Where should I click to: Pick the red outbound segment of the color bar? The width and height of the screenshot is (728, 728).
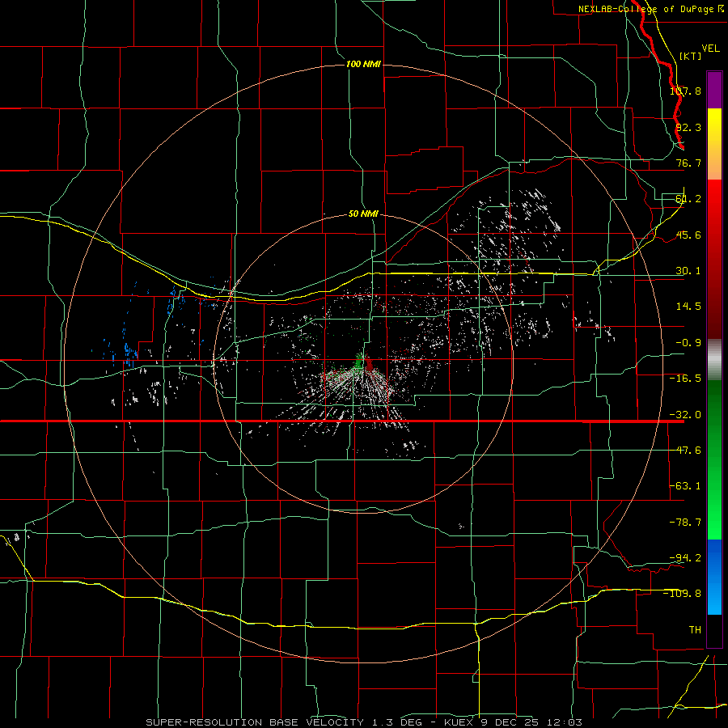coord(714,259)
